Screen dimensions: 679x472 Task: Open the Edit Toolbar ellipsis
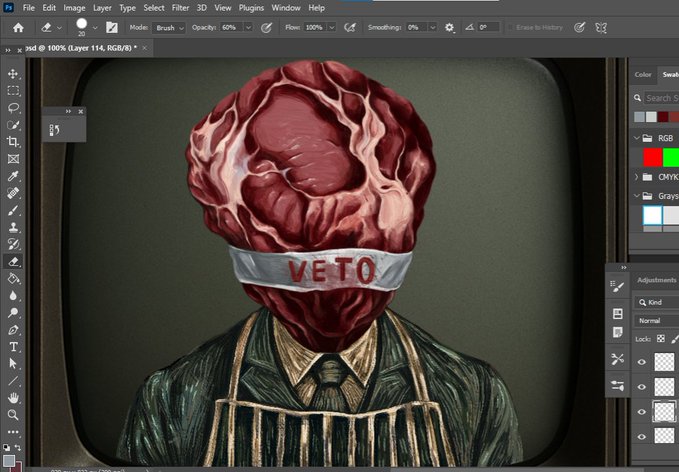tap(13, 432)
